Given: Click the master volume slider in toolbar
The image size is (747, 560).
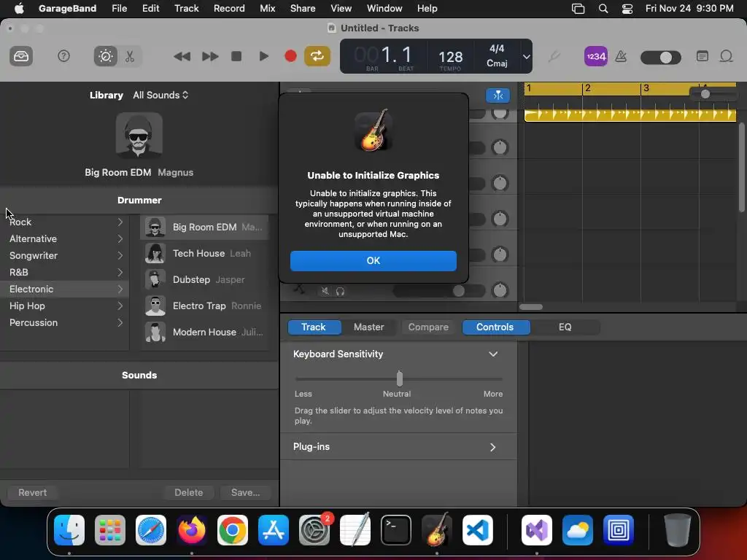Looking at the screenshot, I should click(x=660, y=58).
